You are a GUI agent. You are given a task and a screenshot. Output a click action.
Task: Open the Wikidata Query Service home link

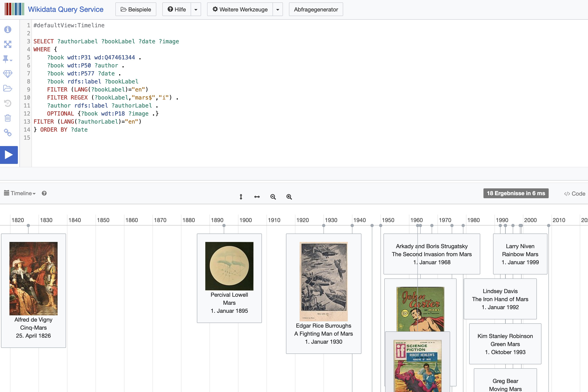click(66, 9)
